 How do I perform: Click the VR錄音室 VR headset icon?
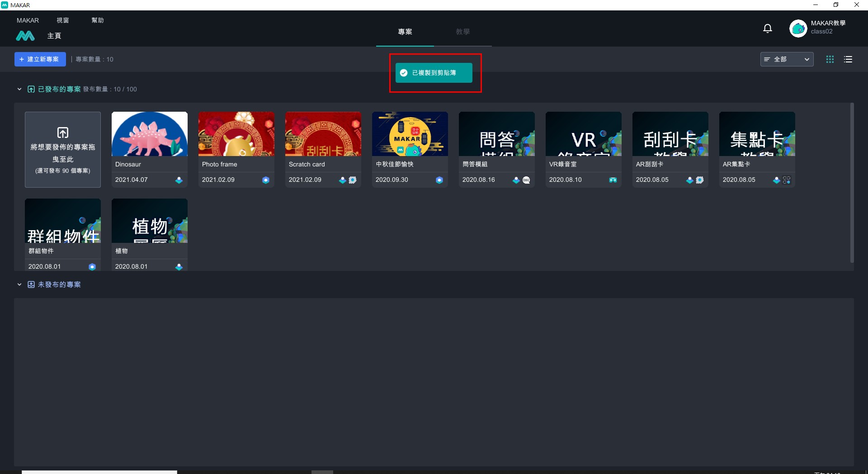point(613,180)
